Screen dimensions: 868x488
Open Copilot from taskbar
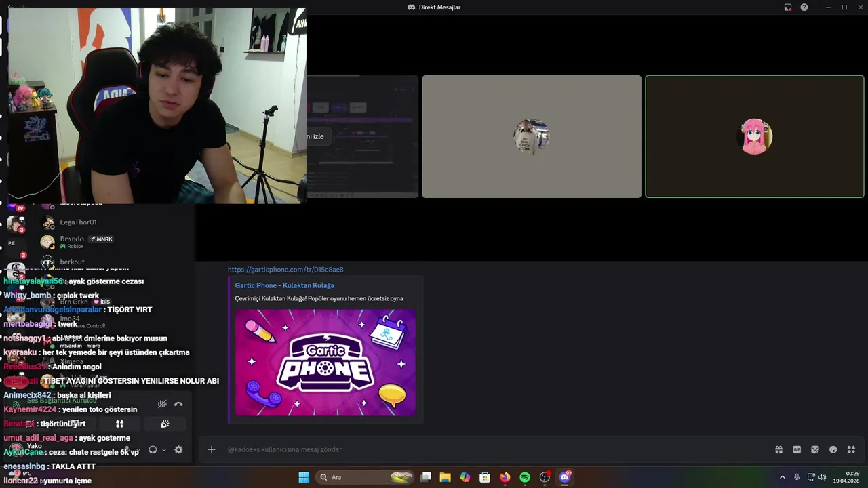[x=465, y=477]
